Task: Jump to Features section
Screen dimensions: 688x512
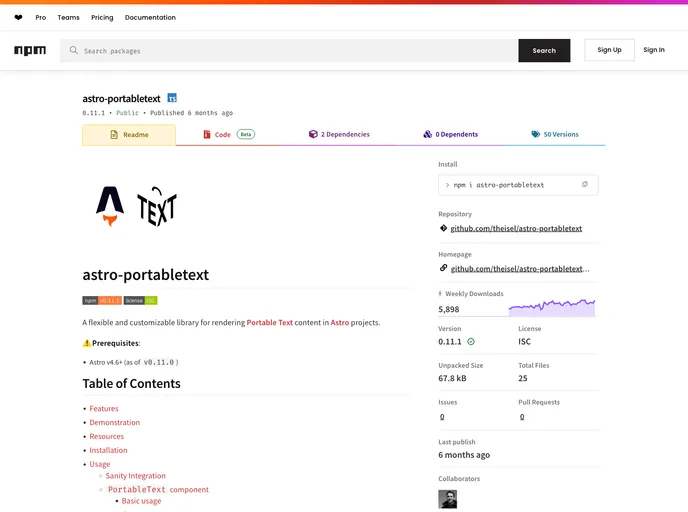Action: 104,408
